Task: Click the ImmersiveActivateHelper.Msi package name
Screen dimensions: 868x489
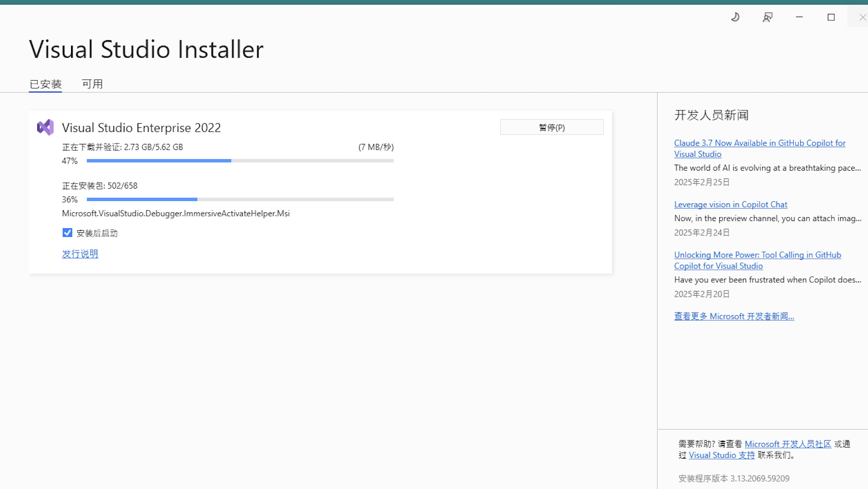Action: point(175,213)
